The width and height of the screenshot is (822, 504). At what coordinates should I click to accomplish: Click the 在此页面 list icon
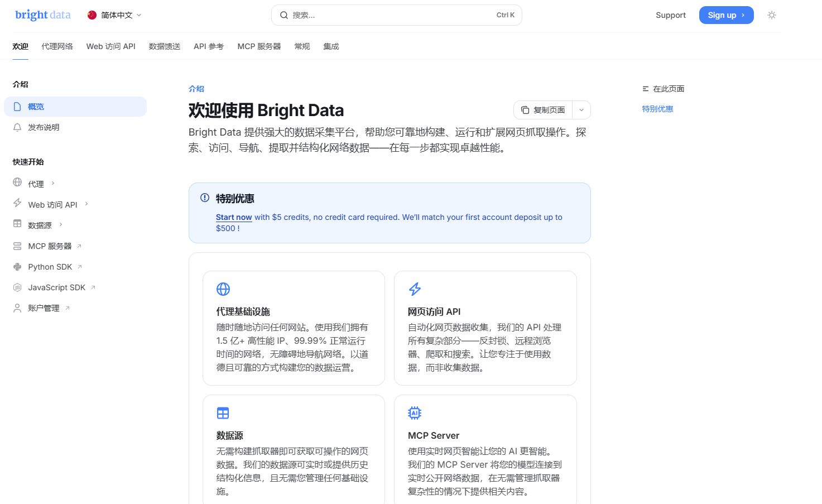[646, 89]
